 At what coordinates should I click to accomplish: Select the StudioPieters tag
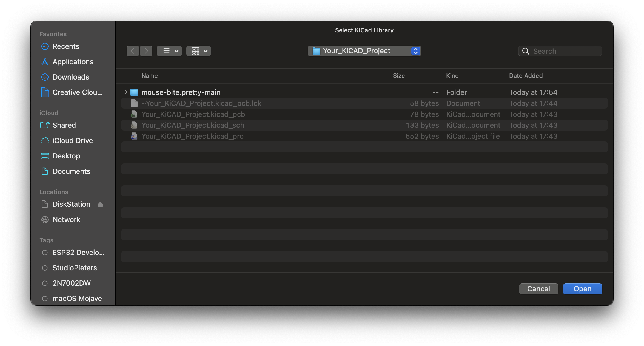tap(75, 268)
